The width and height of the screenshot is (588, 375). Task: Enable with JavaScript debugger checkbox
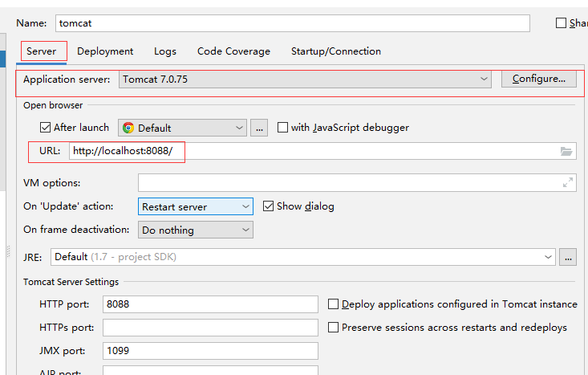(x=282, y=128)
